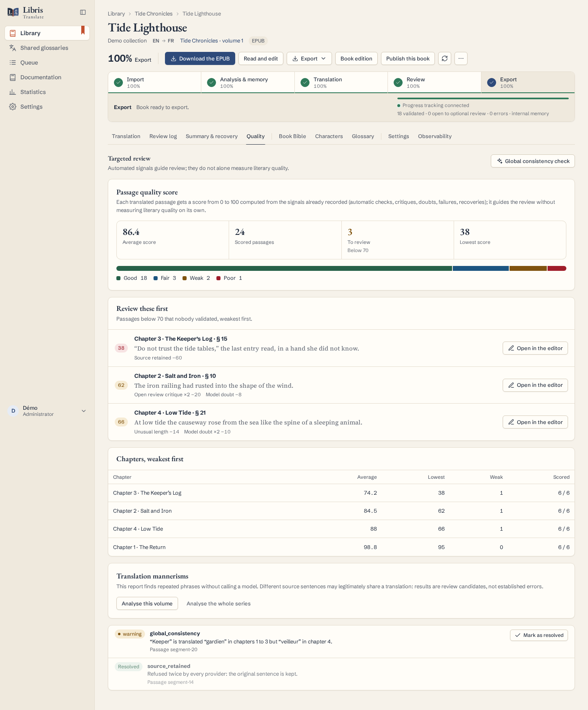Click the red Poor legend swatch

point(218,278)
